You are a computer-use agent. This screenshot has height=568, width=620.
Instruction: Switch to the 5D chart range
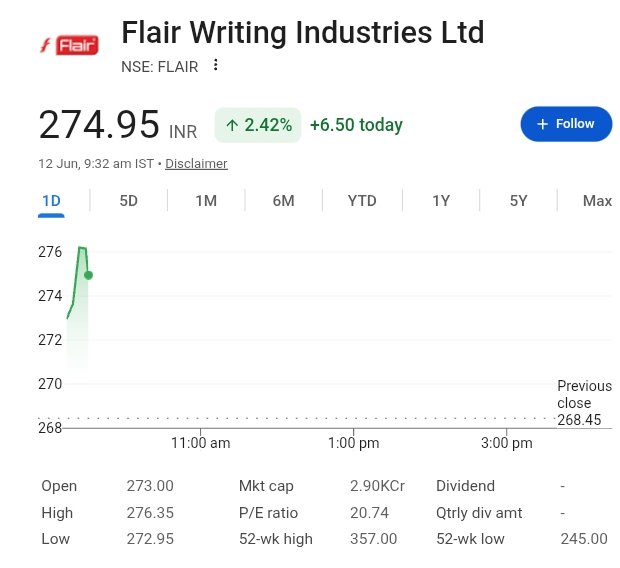129,201
